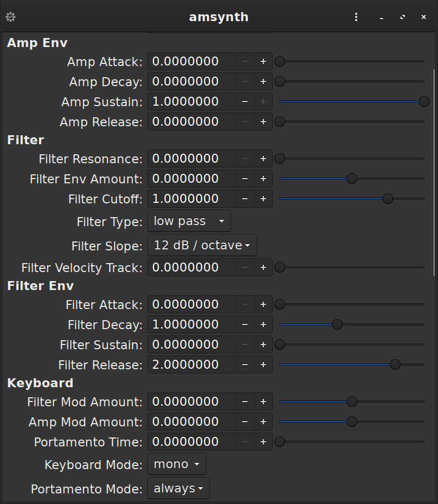Focus the Amp Decay value field

[191, 82]
